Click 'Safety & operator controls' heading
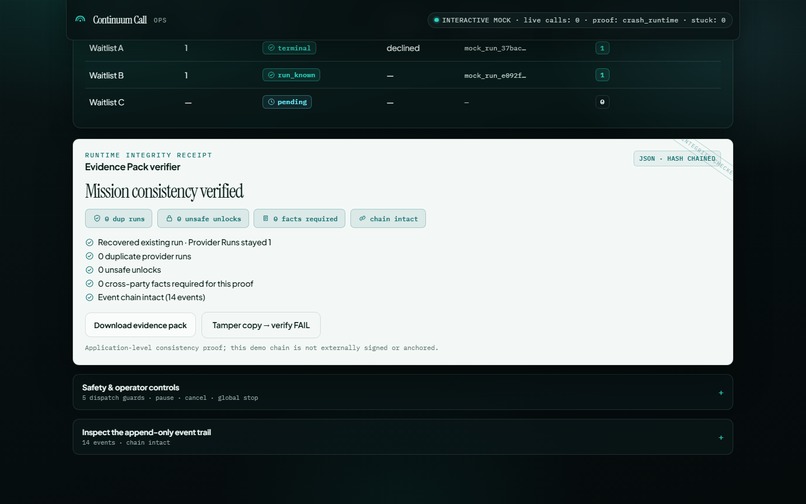The image size is (806, 504). coord(131,388)
